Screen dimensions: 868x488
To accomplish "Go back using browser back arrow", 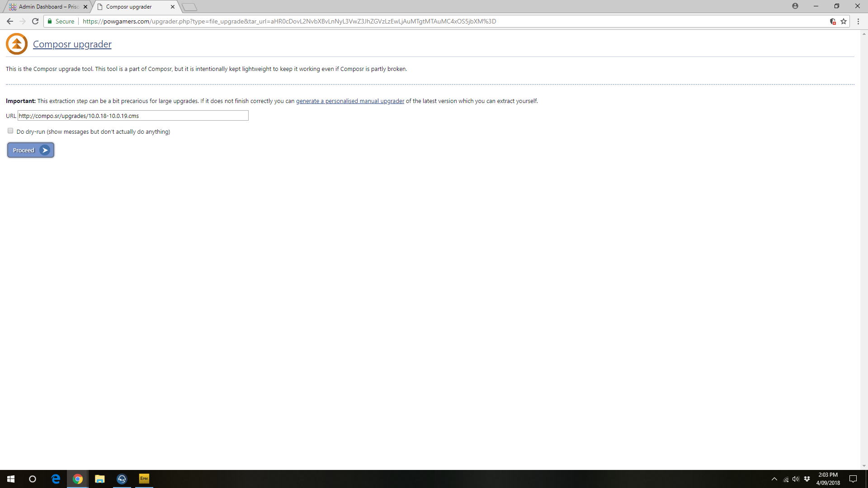I will coord(9,21).
